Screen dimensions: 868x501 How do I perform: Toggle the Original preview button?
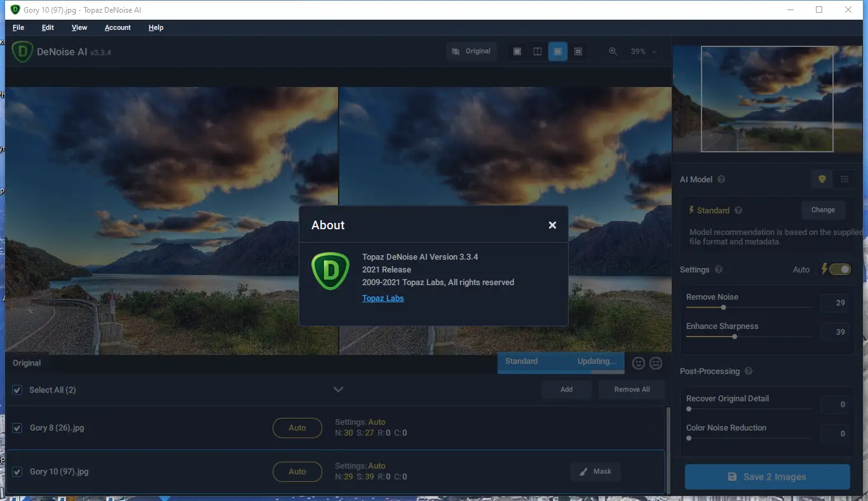(471, 51)
